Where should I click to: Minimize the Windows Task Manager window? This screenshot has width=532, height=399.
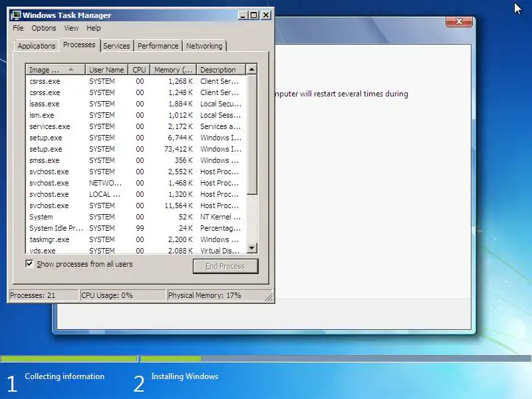click(243, 15)
